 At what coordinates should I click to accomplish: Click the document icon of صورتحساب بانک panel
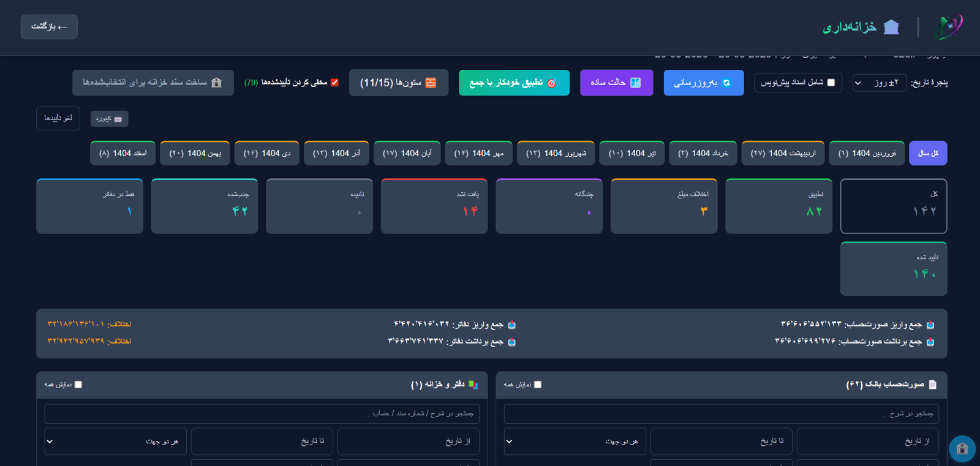932,385
